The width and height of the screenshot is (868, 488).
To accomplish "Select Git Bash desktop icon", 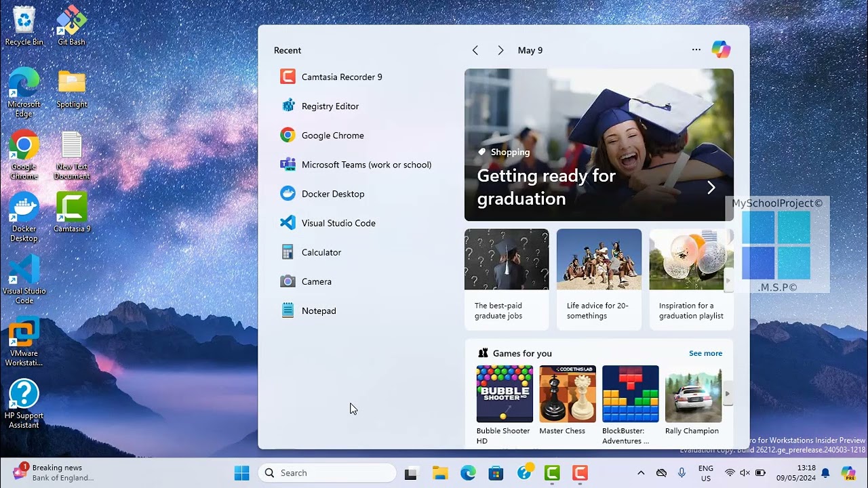I will [x=71, y=26].
